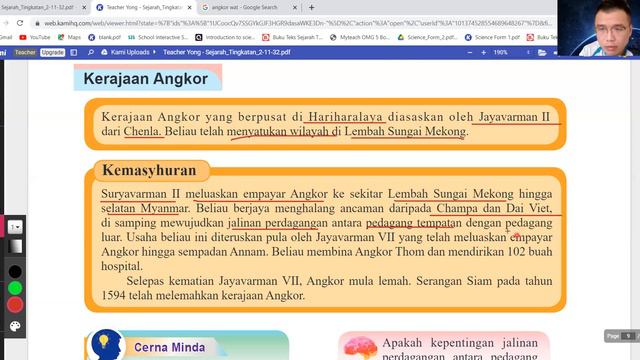Click the document title in Kami toolbar

[x=227, y=52]
